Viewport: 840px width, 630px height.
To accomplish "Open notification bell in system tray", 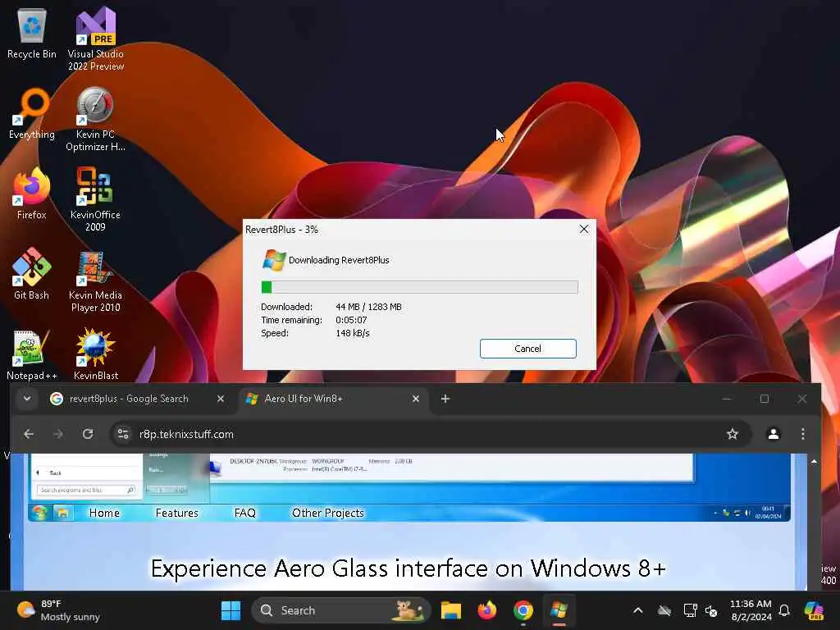I will pyautogui.click(x=784, y=610).
